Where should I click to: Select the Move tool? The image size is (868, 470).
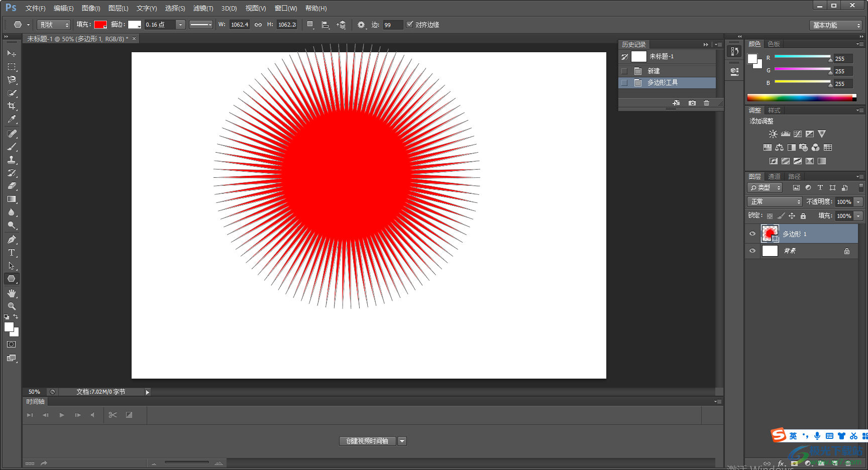pos(12,53)
